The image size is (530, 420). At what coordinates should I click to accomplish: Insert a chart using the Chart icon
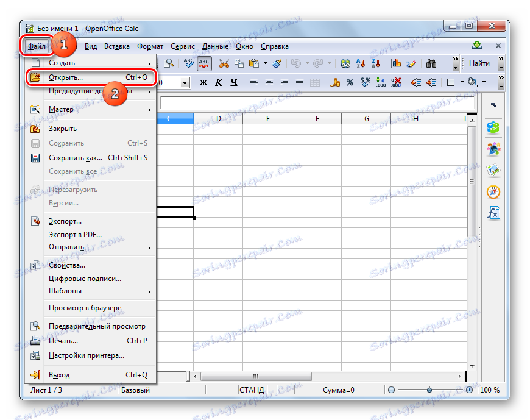[396, 63]
